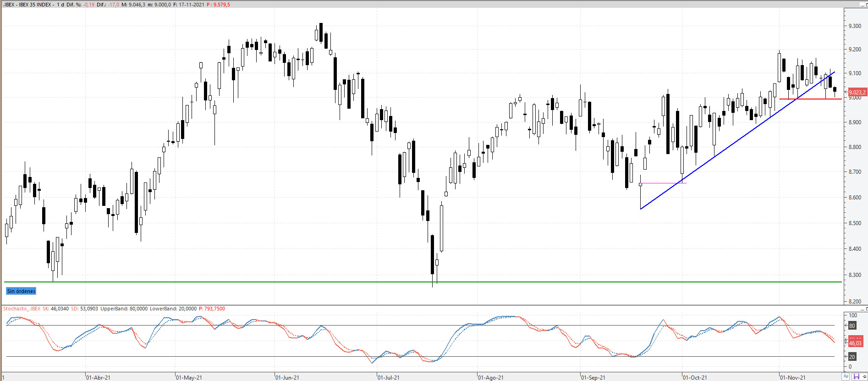Viewport: 868px width, 381px height.
Task: Click the 01-Ago-21 date label
Action: tap(491, 378)
